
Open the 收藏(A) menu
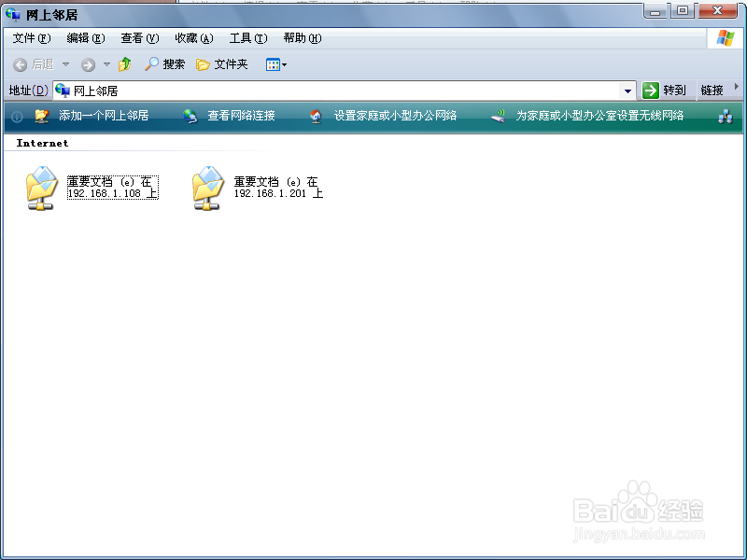[x=194, y=38]
